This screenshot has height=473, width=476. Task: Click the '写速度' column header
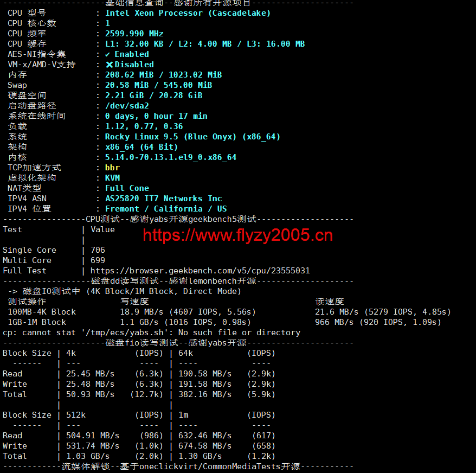click(x=134, y=302)
